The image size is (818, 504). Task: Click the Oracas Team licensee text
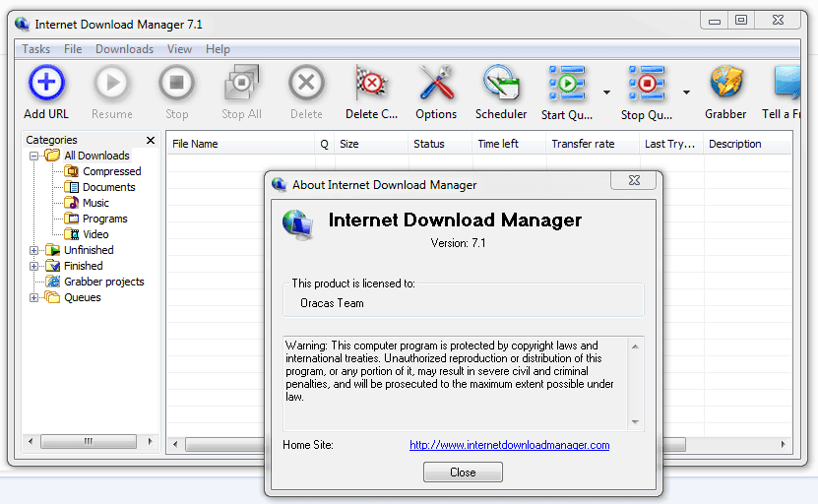coord(332,303)
